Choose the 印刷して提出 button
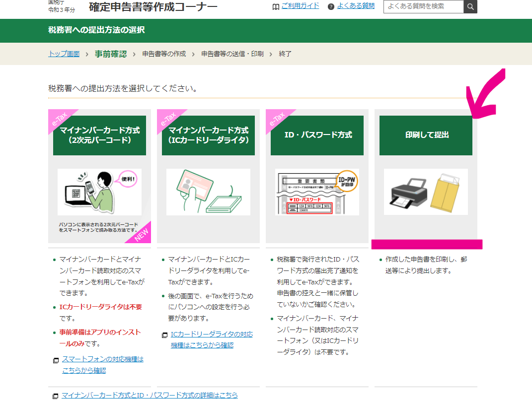The height and width of the screenshot is (401, 532). click(426, 135)
